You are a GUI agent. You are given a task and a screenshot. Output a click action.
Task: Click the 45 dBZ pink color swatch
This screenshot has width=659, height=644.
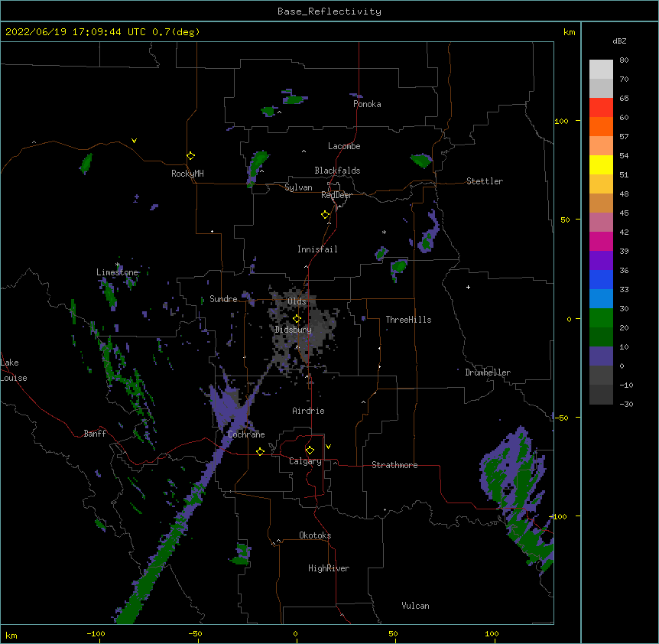click(601, 222)
